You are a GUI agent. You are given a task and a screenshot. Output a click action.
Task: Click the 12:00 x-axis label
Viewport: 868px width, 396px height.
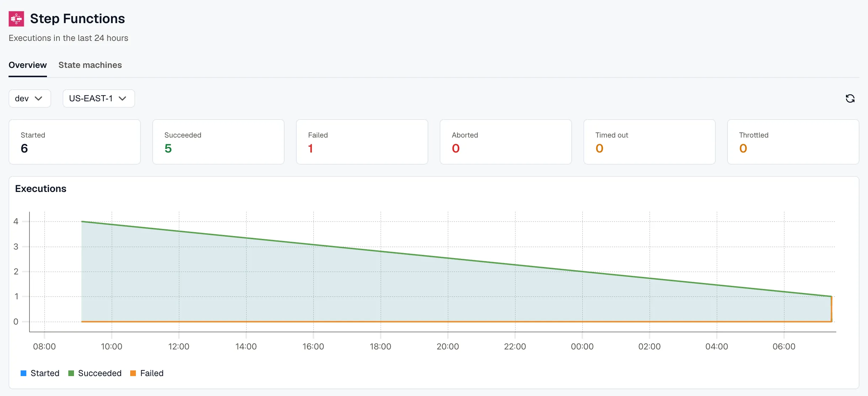179,347
